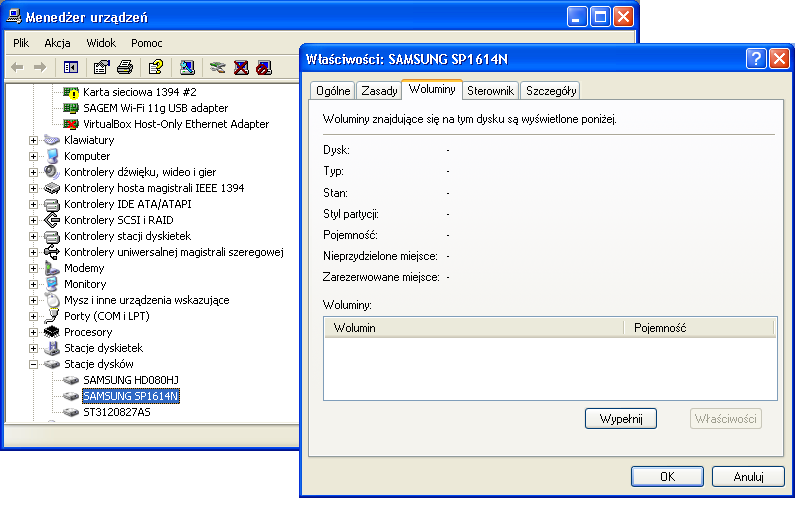The height and width of the screenshot is (507, 804).
Task: Click the Help toolbar icon with question mark
Action: 155,67
